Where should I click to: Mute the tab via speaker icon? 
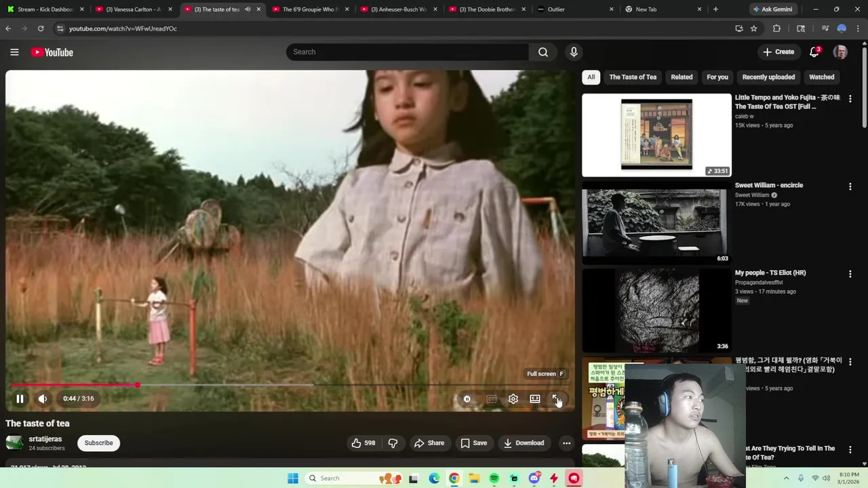coord(248,9)
